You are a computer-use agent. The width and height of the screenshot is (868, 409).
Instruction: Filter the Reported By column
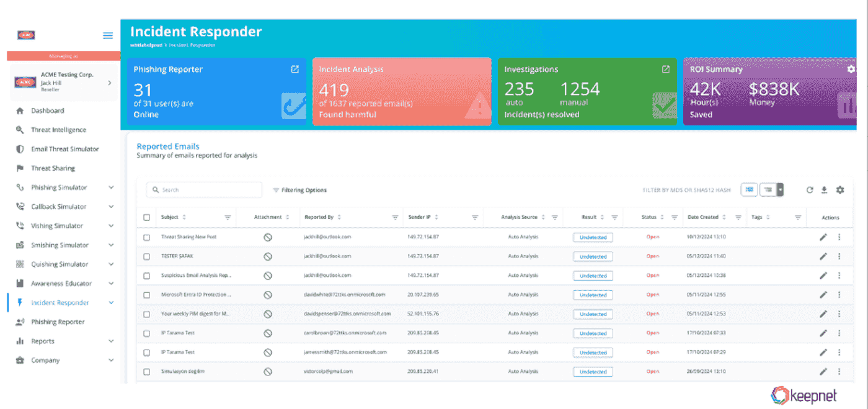click(x=395, y=217)
